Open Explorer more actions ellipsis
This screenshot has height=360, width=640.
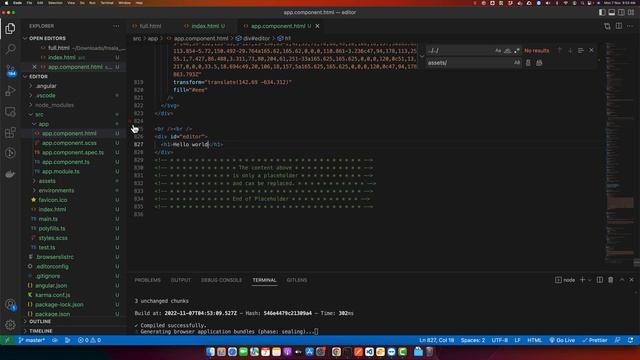(116, 26)
